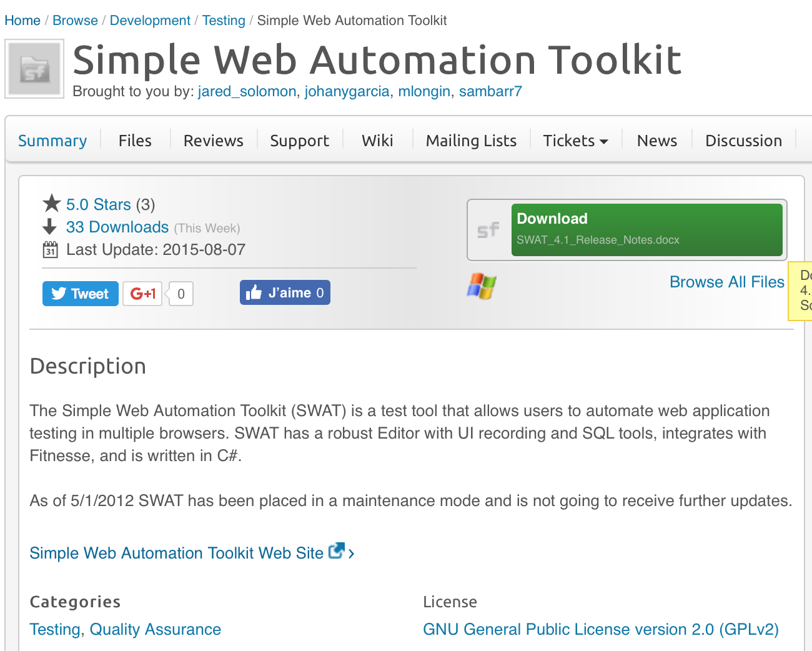
Task: Click the Google +1 icon
Action: tap(142, 294)
